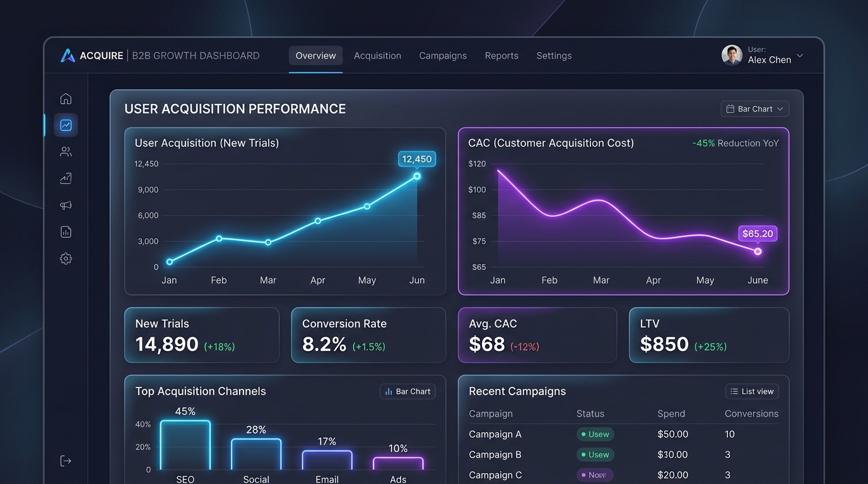Select the Campaign A row name
The width and height of the screenshot is (868, 484).
(x=495, y=434)
